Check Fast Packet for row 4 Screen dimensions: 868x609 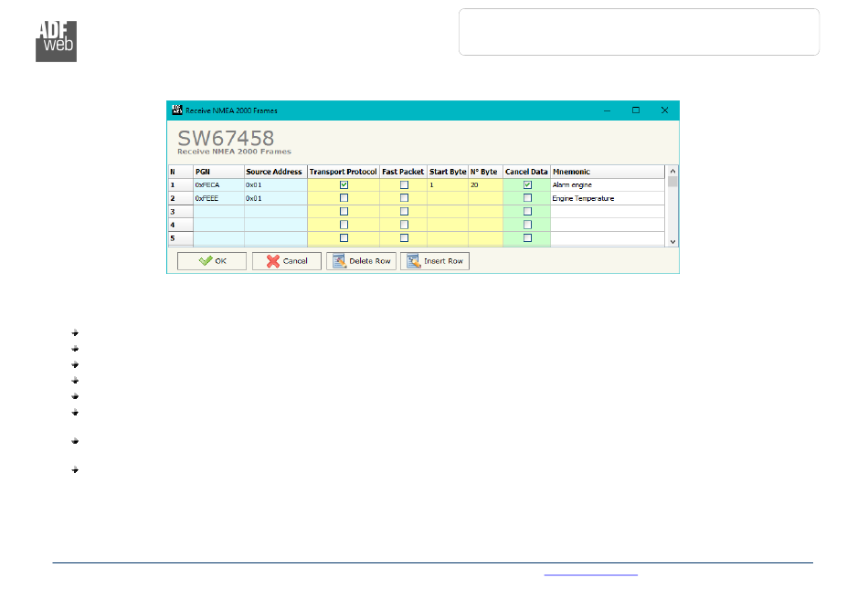404,225
